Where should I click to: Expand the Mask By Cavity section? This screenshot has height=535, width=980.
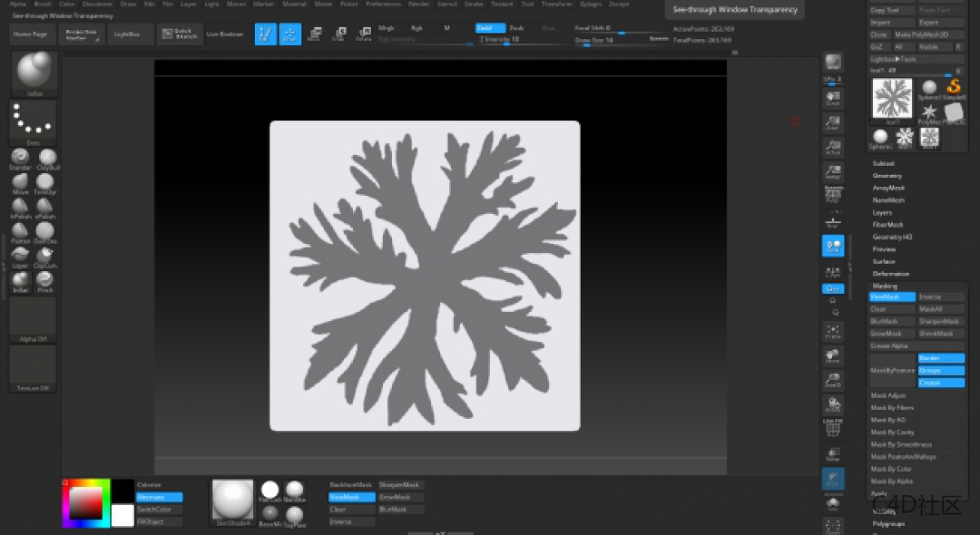click(x=893, y=432)
